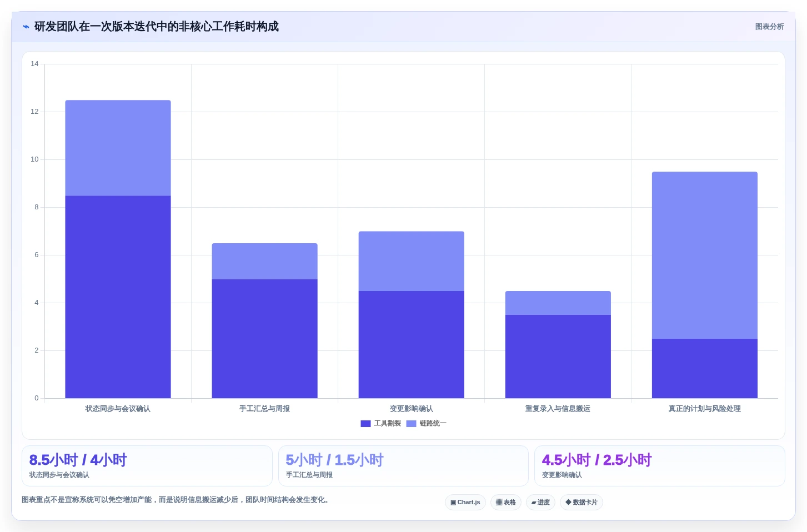Click y-axis tick label 12
Screen dimensions: 807x532
(34, 112)
